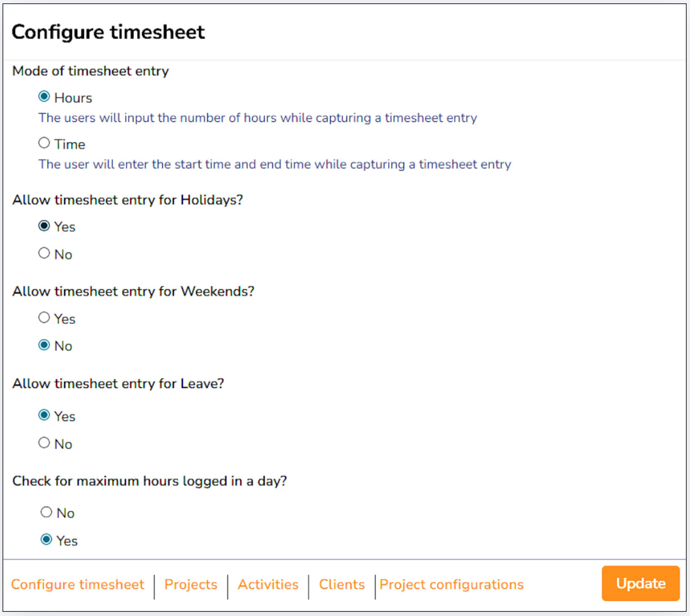Choose No for Holidays timesheet entry

coord(44,253)
